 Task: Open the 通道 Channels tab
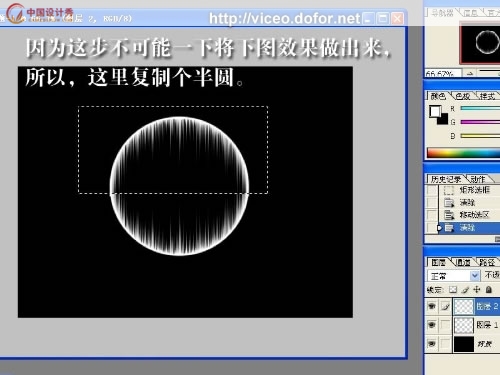point(463,262)
